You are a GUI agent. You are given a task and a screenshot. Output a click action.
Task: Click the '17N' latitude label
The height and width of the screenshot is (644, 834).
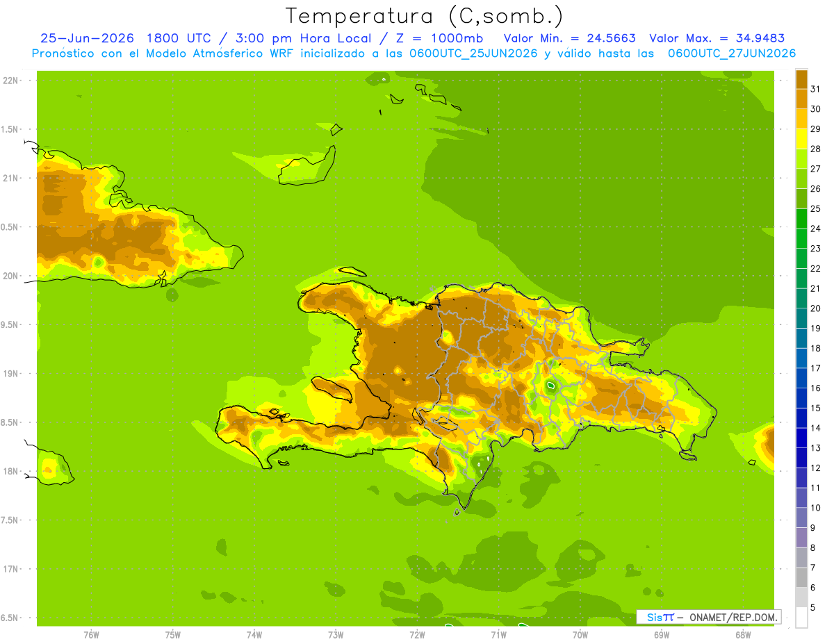click(11, 569)
